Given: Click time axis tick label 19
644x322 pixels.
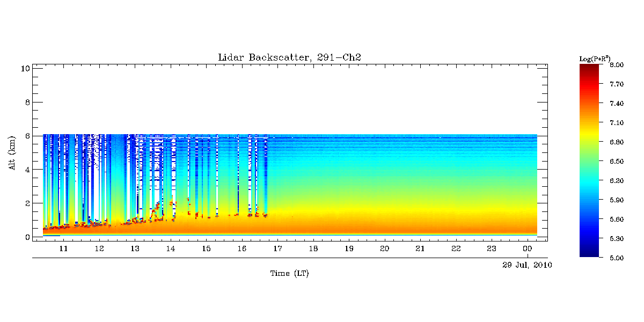Looking at the screenshot, I should 349,249.
